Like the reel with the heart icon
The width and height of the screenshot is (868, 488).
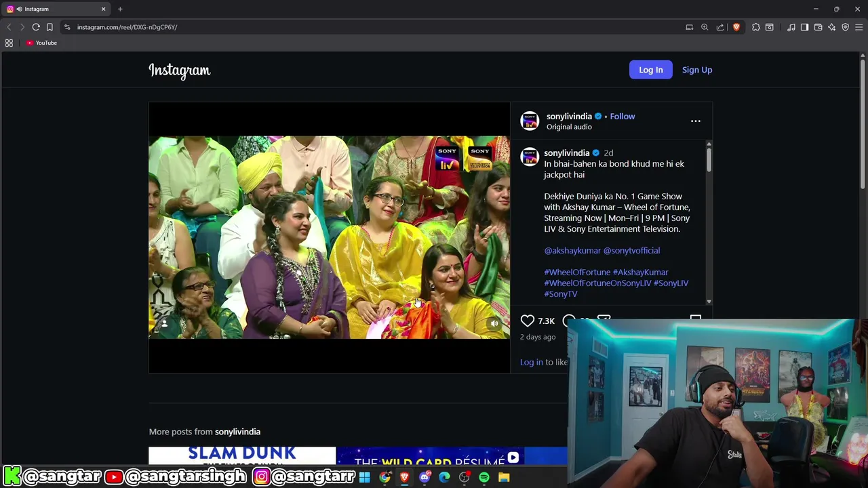click(x=528, y=321)
